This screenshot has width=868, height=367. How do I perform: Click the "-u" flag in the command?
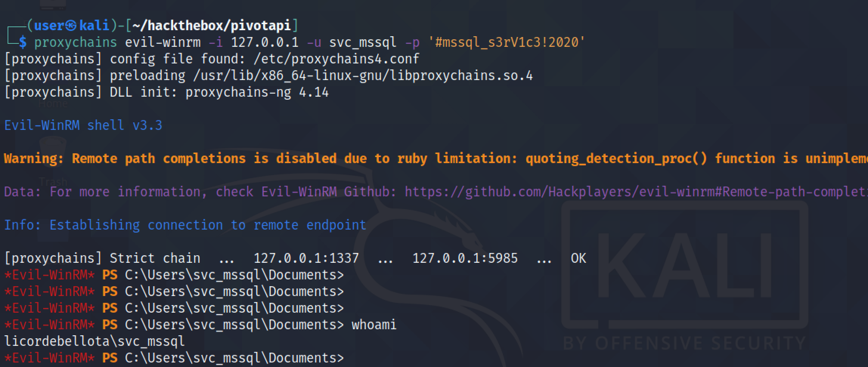(314, 42)
